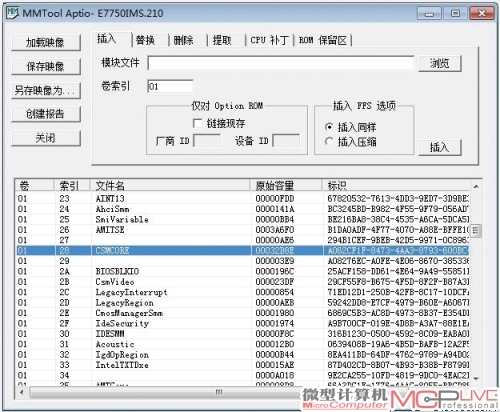Click the vertical scrollbar up arrow
The width and height of the screenshot is (500, 412).
click(476, 186)
